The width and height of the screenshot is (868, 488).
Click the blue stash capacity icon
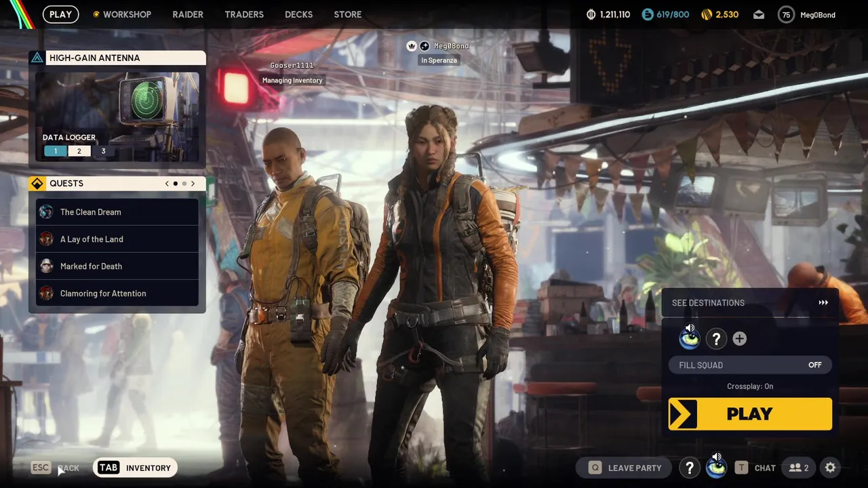pyautogui.click(x=648, y=14)
